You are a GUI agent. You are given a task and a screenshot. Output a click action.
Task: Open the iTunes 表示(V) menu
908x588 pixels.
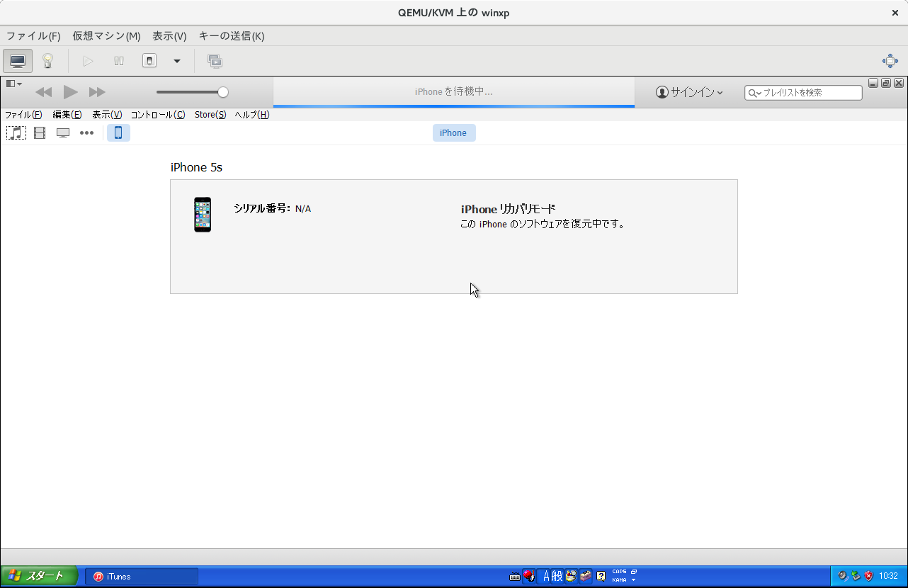point(107,115)
